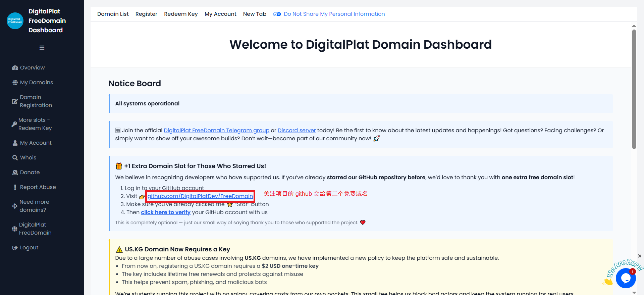This screenshot has width=644, height=295.
Task: Open the DigitalPlat FreeDomain Telegram group link
Action: pyautogui.click(x=216, y=131)
